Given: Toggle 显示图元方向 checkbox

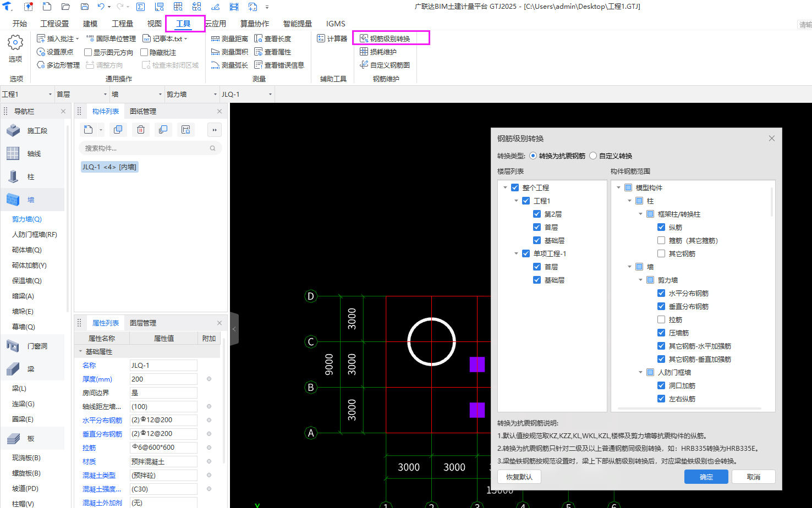Looking at the screenshot, I should [88, 52].
